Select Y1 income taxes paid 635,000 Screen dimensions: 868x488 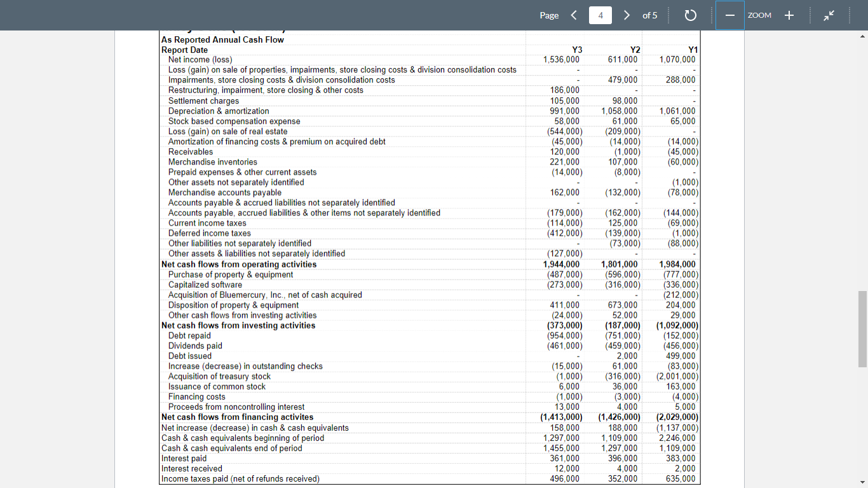pos(679,478)
